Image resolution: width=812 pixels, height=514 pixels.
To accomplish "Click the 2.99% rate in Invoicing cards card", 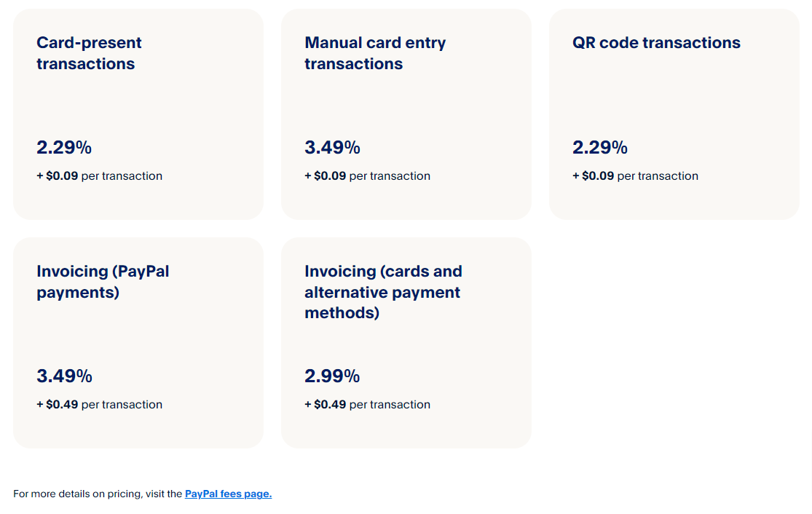I will coord(332,376).
